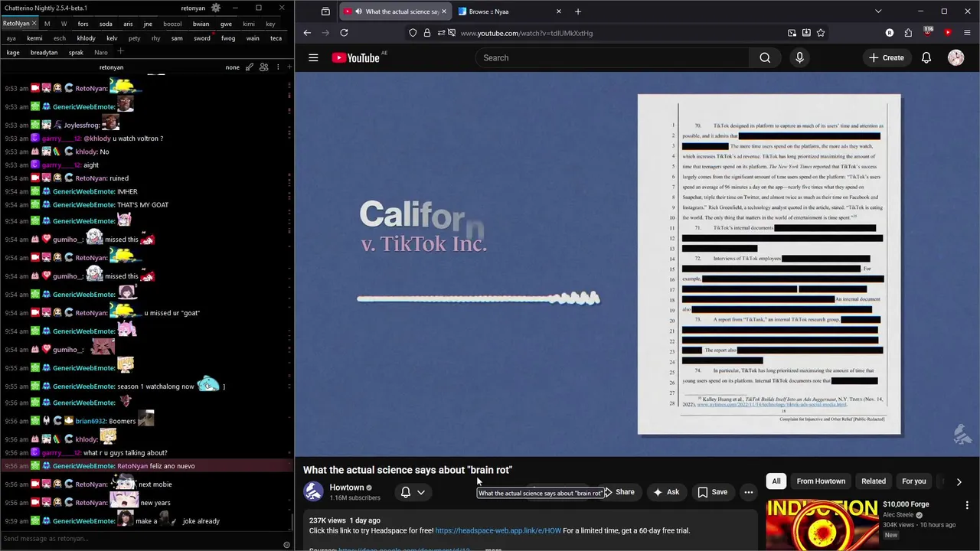Open the teca chat tab
Viewport: 980px width, 551px height.
coord(276,38)
